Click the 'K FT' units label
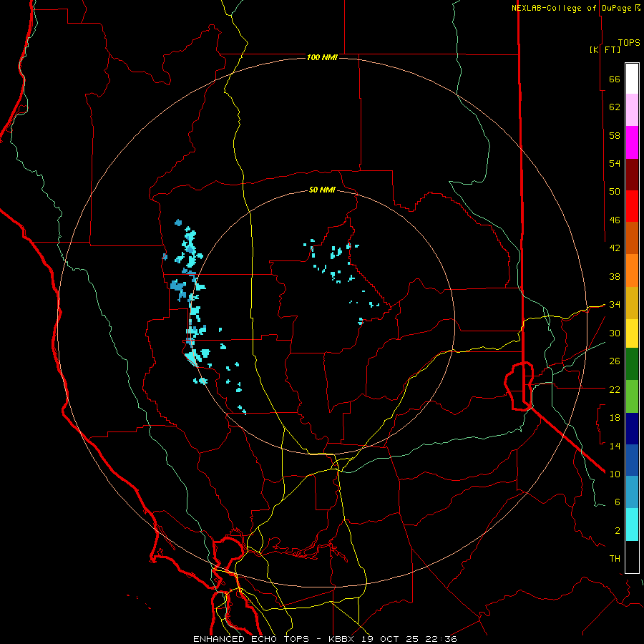 605,49
